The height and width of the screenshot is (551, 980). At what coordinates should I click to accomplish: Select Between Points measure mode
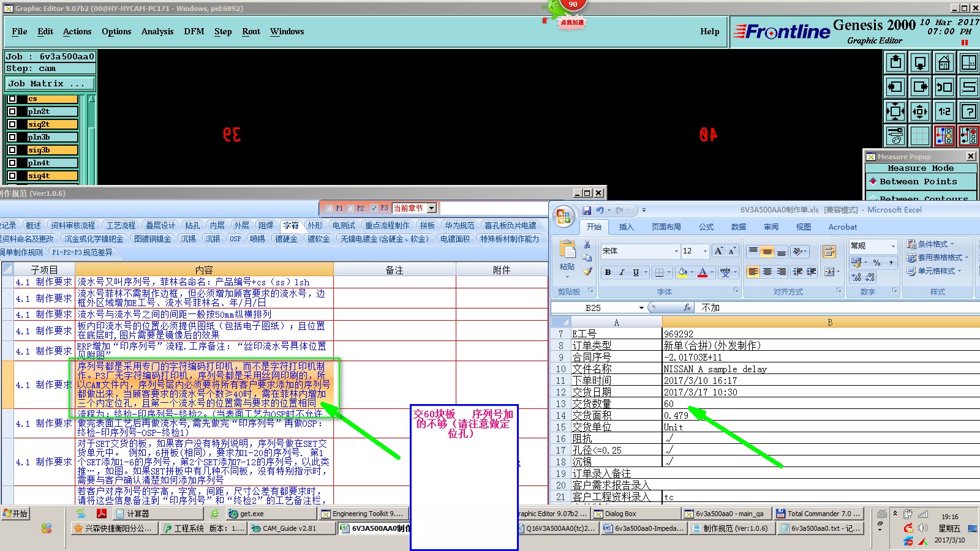920,181
